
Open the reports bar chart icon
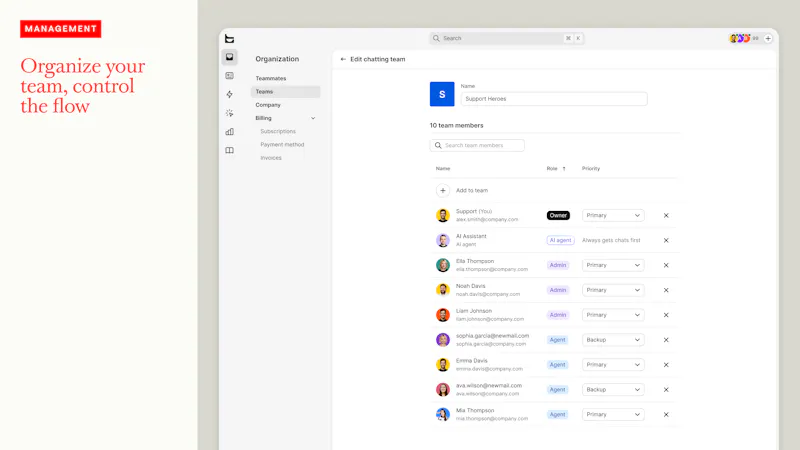230,132
